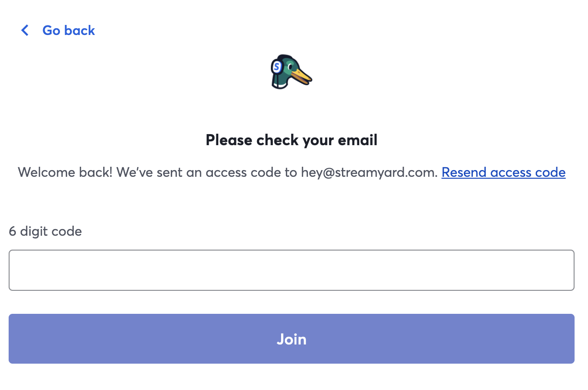This screenshot has width=588, height=390.
Task: Click the "Go back" link text
Action: coord(69,31)
